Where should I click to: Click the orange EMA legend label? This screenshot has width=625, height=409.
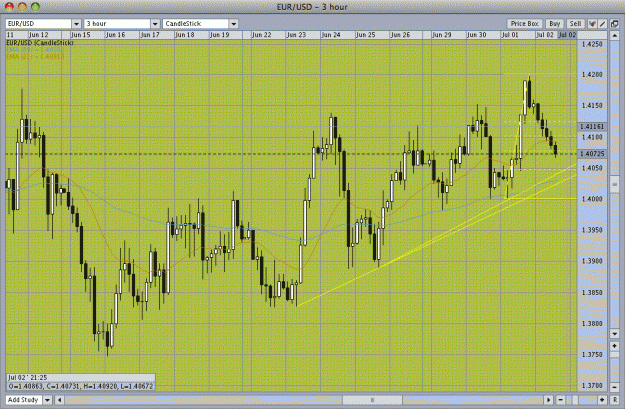tap(35, 57)
